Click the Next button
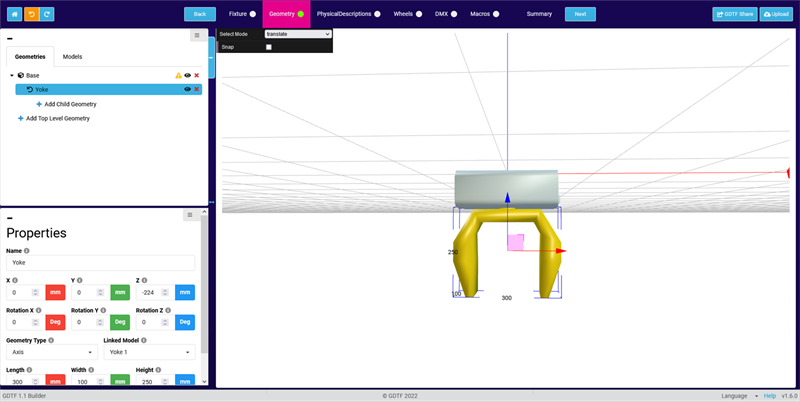Screen dimensions: 800x402 580,14
